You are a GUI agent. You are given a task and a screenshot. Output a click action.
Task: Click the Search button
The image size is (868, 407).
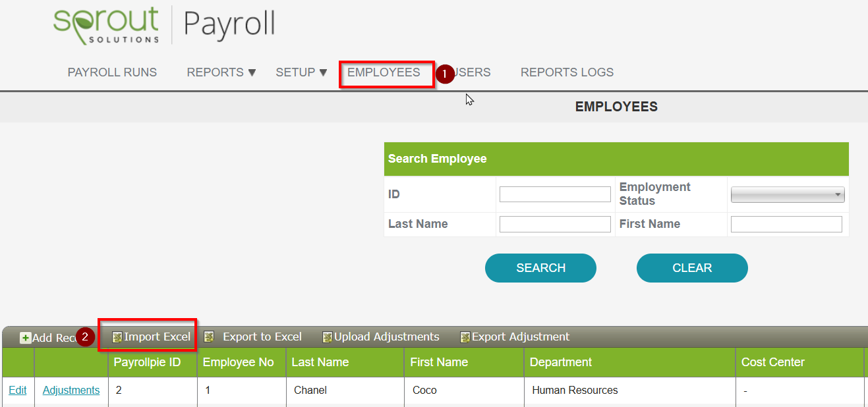click(540, 268)
